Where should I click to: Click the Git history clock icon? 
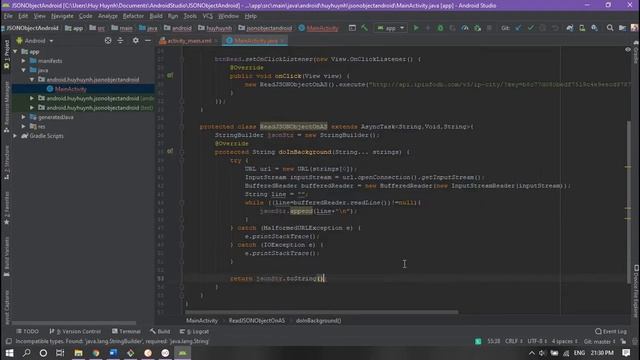pyautogui.click(x=543, y=28)
